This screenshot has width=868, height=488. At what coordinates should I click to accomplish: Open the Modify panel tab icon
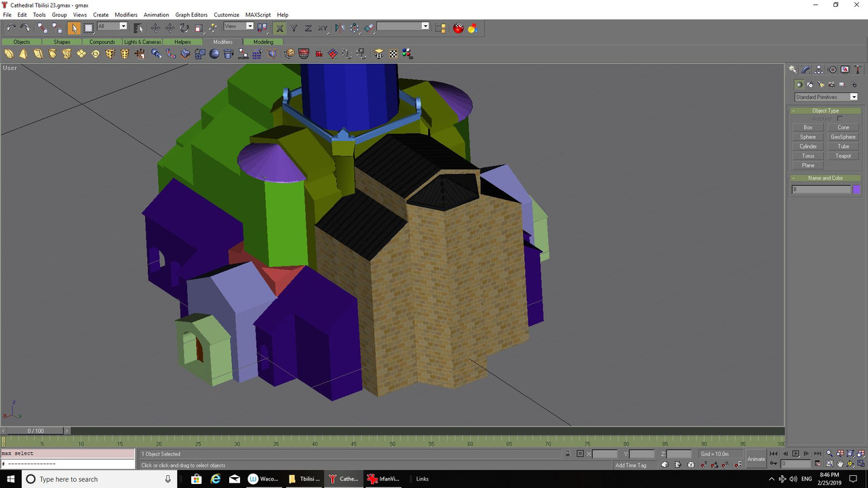(x=806, y=70)
